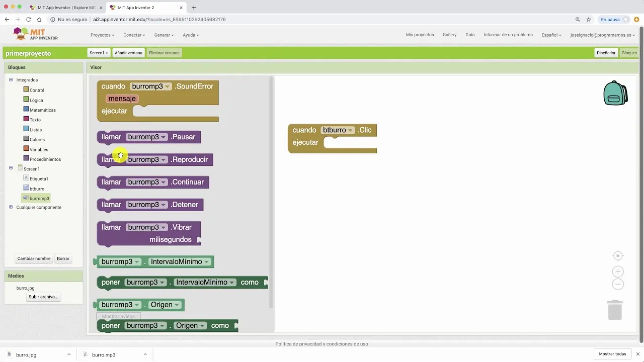
Task: Open btburro dropdown on Clic block
Action: click(x=351, y=130)
